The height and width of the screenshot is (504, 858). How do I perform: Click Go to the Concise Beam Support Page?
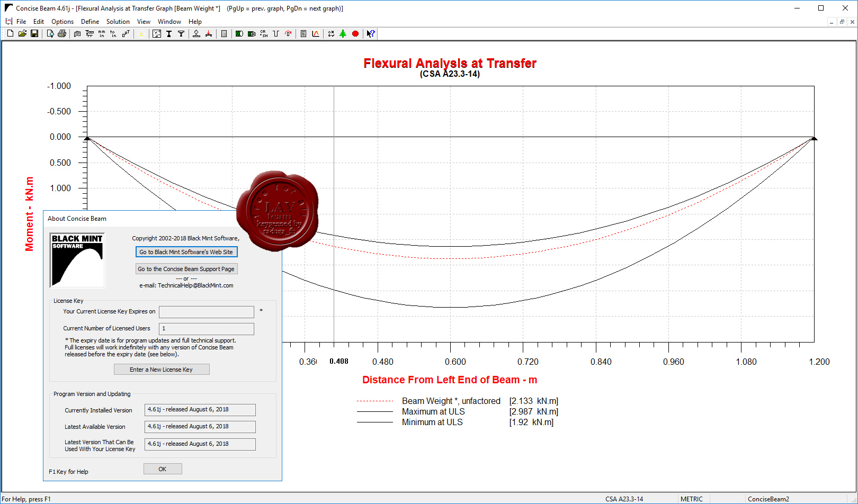186,269
